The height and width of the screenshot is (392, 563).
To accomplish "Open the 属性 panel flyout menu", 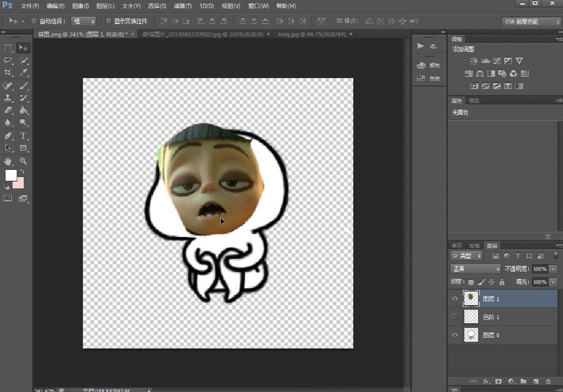I will point(559,100).
